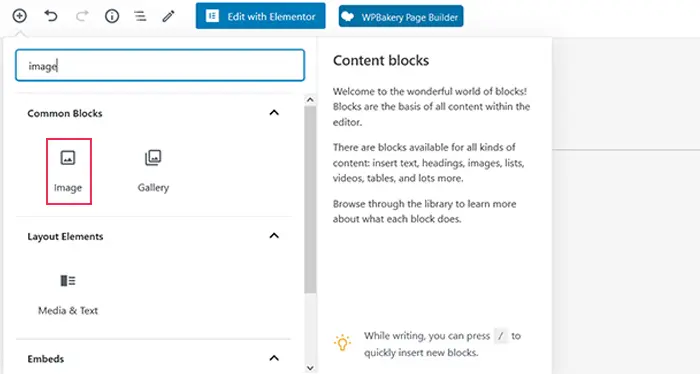Click the Add block plus icon

click(x=19, y=17)
